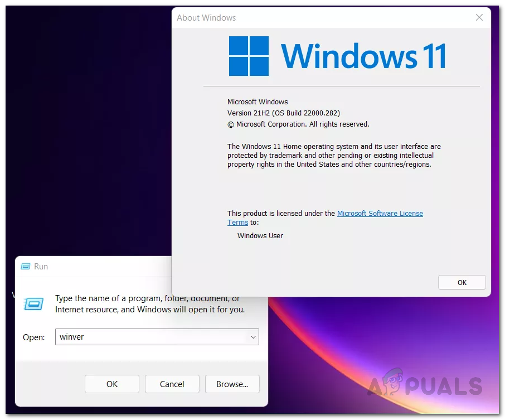Click the Microsoft Corporation copyright line
505x420 pixels.
(298, 124)
